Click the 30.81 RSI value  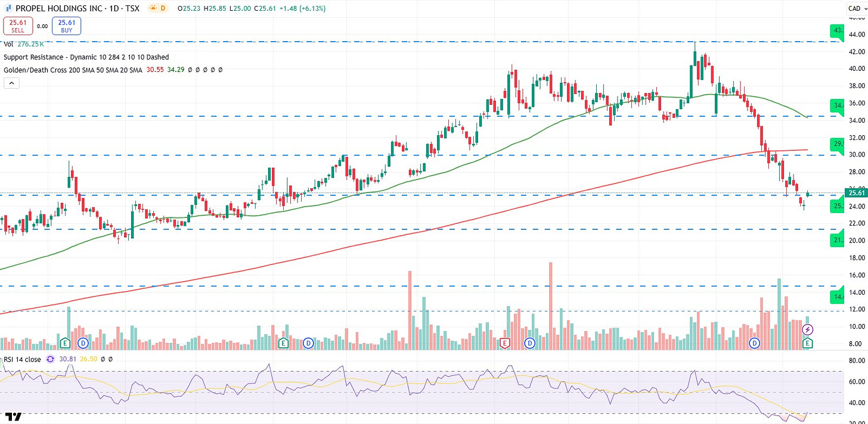pyautogui.click(x=67, y=359)
